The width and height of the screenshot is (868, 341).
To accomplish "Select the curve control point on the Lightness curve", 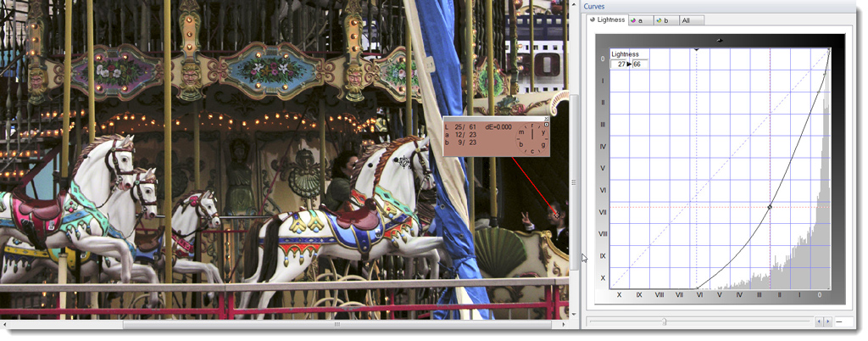I will 770,207.
